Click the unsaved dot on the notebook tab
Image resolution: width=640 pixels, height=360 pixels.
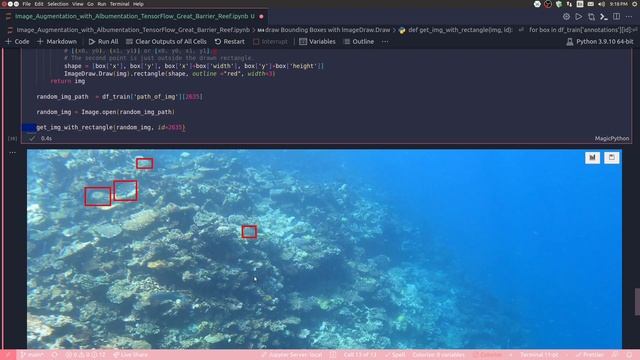(261, 17)
